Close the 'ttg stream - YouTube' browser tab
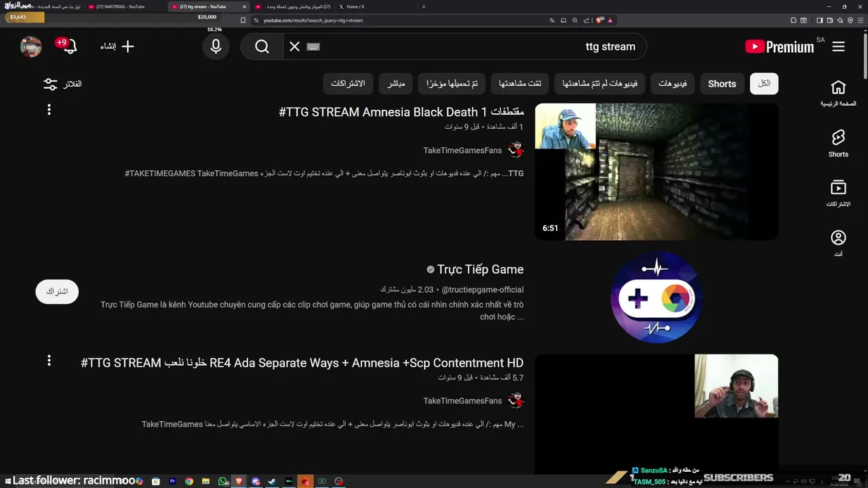 pos(244,7)
